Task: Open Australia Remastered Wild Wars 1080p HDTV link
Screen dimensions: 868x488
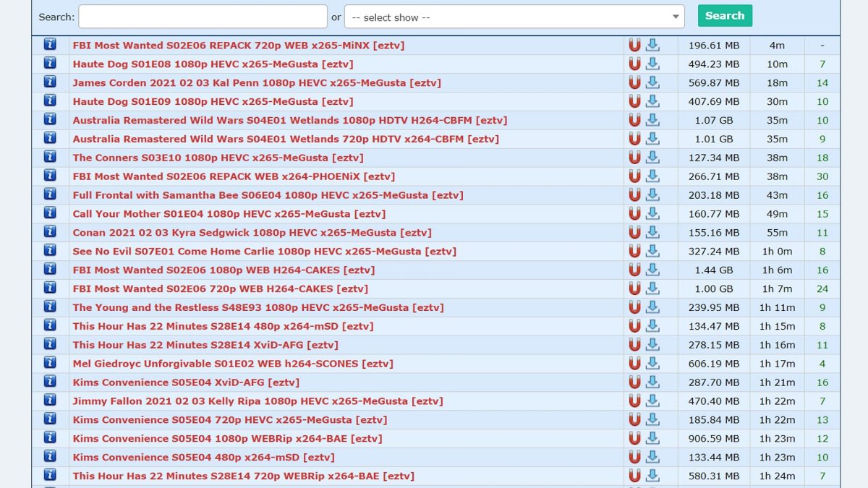Action: [289, 120]
